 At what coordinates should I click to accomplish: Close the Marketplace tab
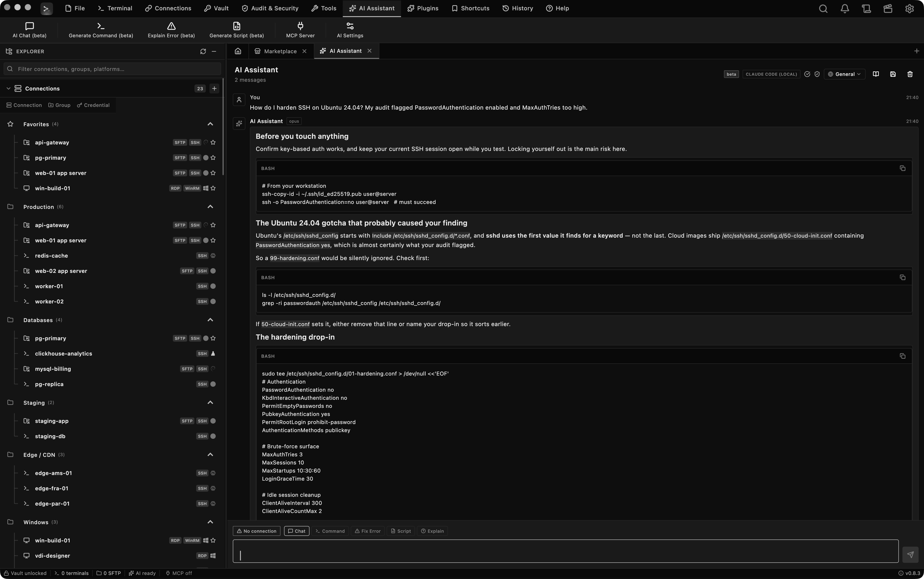tap(304, 51)
